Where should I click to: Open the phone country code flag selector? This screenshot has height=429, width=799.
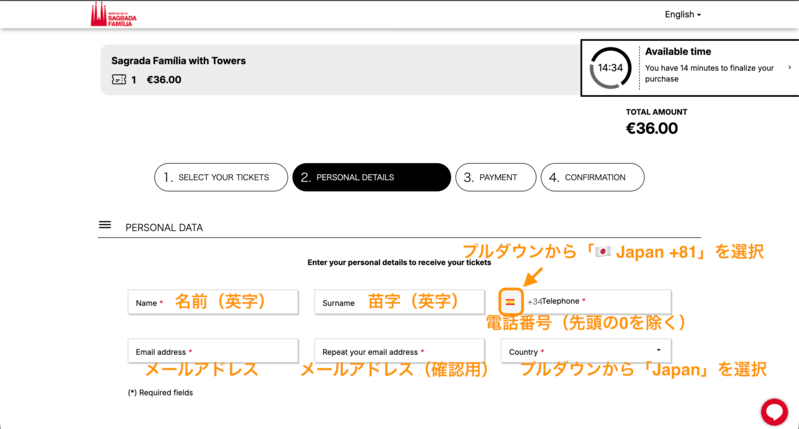[510, 302]
